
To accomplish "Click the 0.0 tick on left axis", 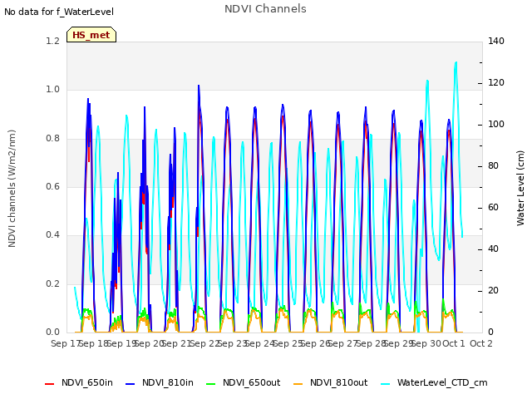I will point(52,332).
